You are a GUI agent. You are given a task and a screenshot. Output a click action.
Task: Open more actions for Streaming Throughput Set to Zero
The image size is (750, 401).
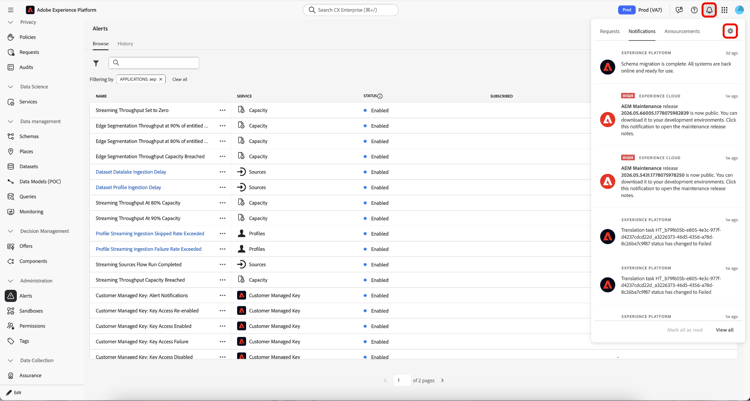point(222,111)
